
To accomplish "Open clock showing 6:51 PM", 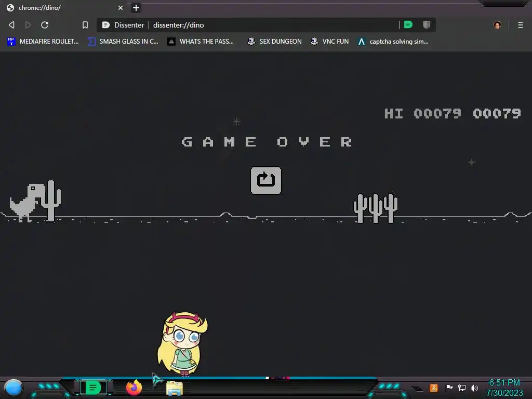I will click(x=504, y=388).
